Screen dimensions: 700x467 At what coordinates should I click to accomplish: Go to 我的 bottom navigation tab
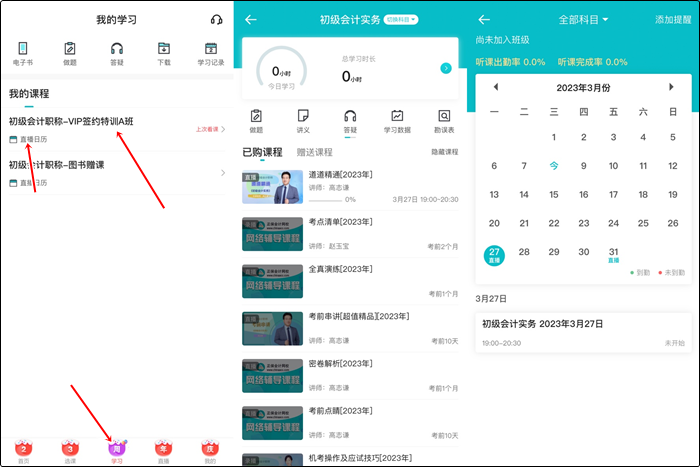210,452
